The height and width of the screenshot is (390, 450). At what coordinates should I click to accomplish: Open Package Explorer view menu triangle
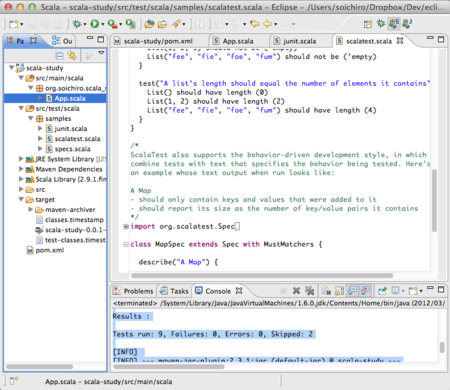coord(101,53)
